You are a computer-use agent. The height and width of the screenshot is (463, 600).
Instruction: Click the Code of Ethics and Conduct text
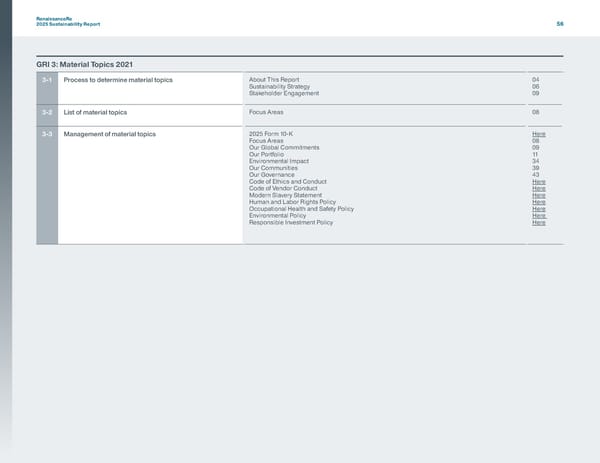(288, 182)
